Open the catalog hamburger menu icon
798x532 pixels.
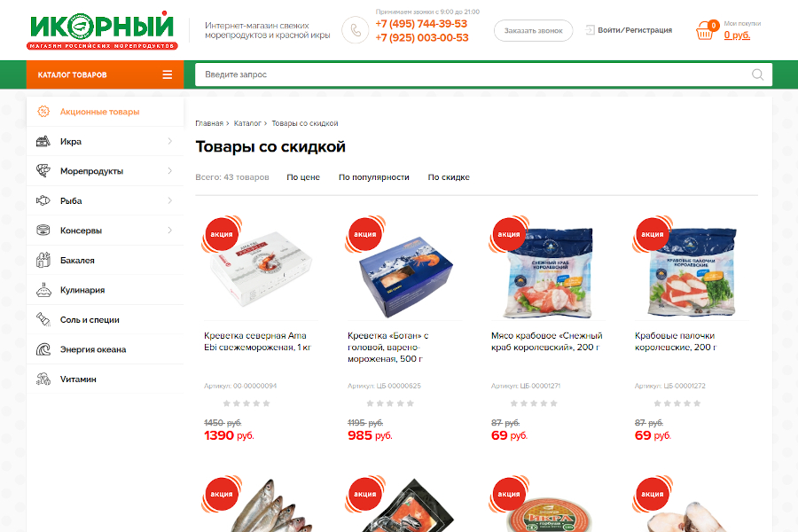click(x=167, y=74)
